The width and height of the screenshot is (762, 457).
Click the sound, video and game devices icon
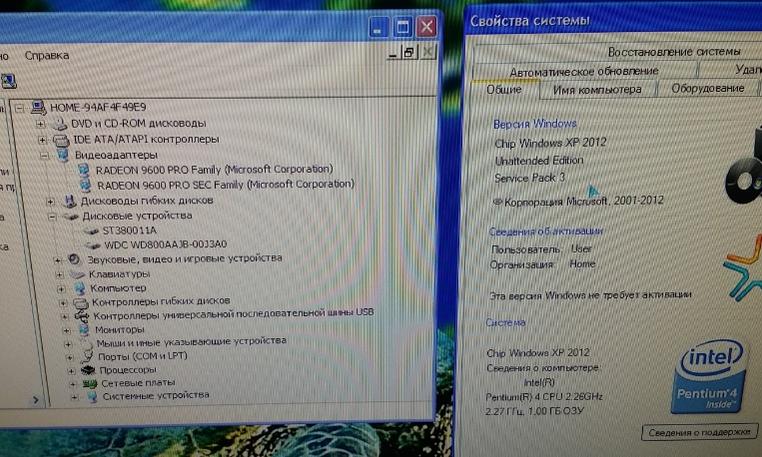point(74,259)
